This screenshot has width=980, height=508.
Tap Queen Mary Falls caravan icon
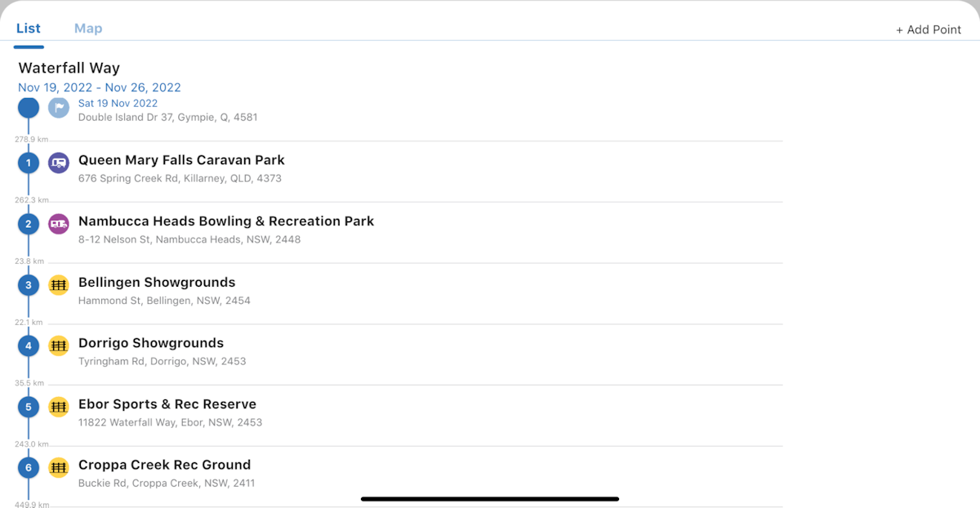coord(59,163)
